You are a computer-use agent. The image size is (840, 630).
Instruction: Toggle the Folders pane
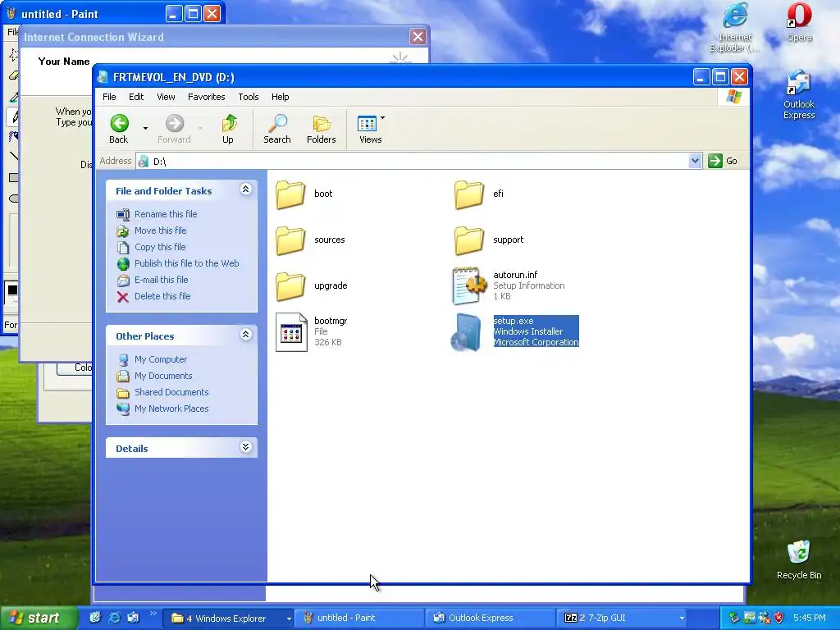321,129
